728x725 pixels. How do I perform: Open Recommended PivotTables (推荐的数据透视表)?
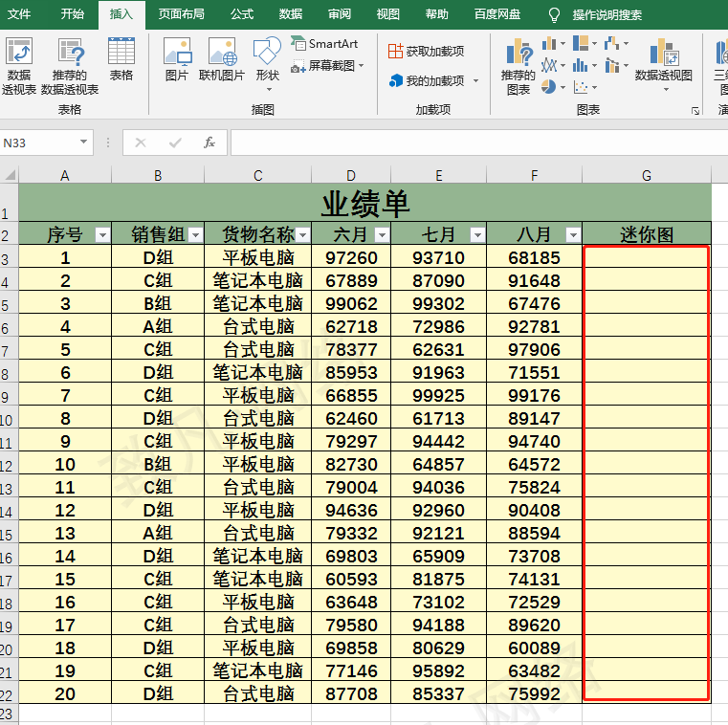(x=70, y=66)
